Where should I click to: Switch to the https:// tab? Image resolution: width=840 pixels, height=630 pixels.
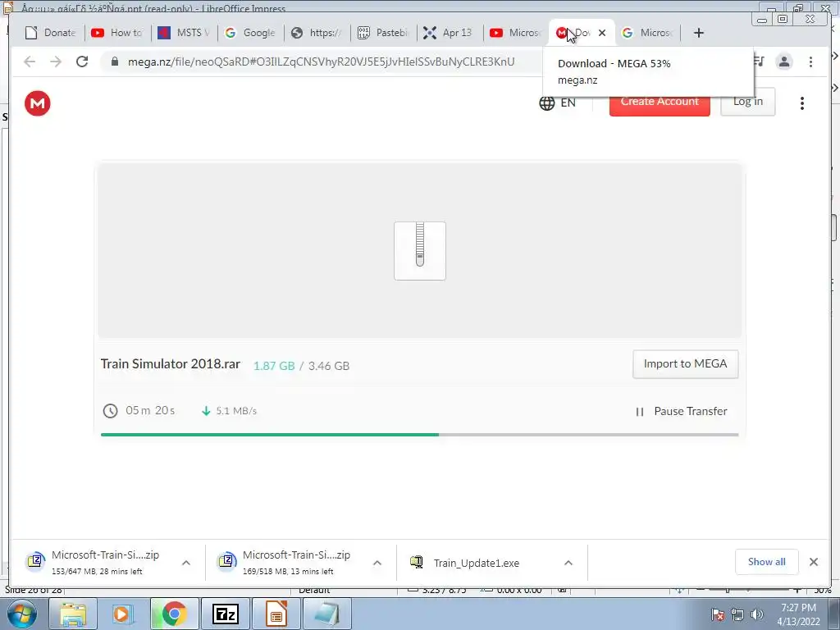(317, 33)
